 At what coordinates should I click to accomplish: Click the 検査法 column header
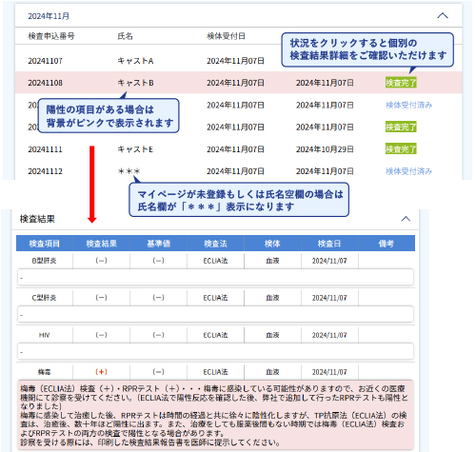pyautogui.click(x=215, y=244)
